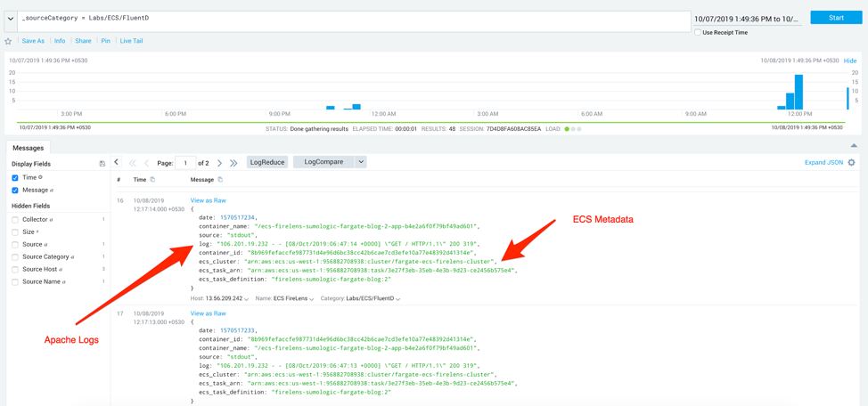Screen dimensions: 868x406
Task: Click the page number input box
Action: (185, 163)
